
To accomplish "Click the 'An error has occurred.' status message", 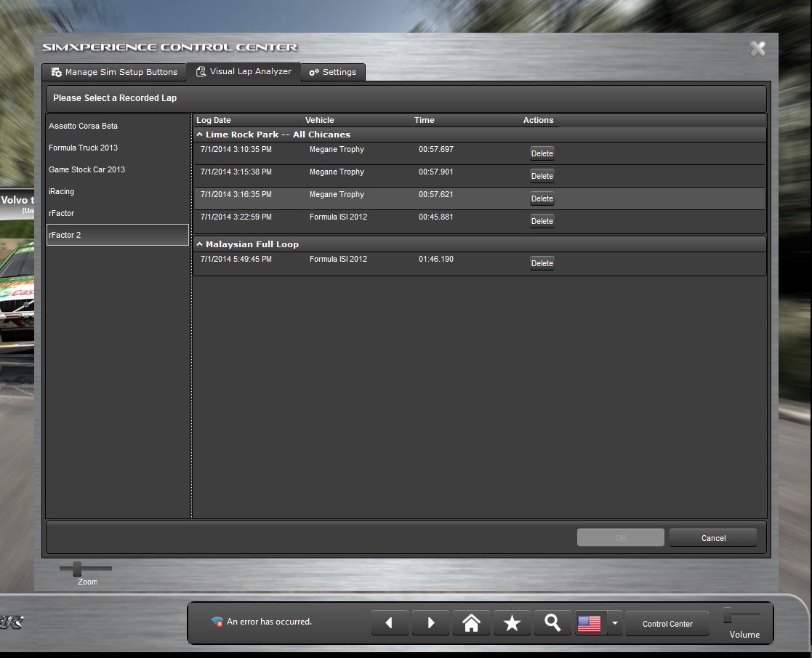I will tap(269, 622).
